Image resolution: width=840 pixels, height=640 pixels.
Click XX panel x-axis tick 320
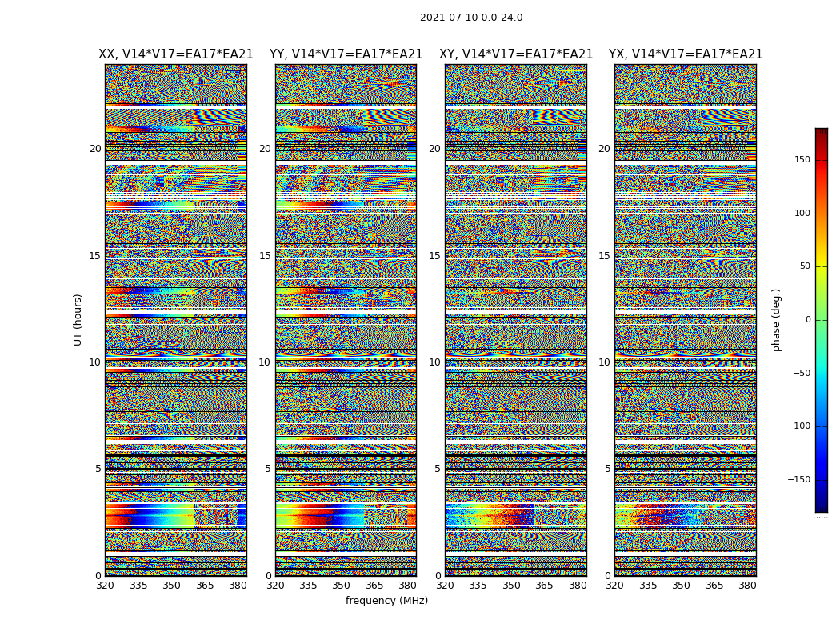106,586
